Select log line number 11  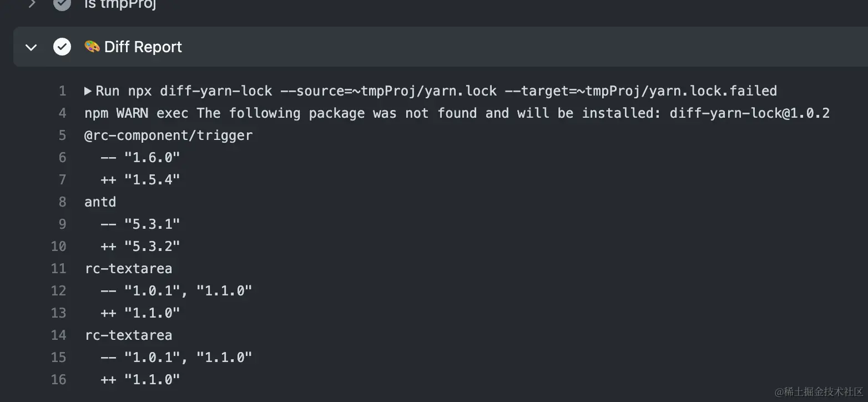click(x=59, y=269)
